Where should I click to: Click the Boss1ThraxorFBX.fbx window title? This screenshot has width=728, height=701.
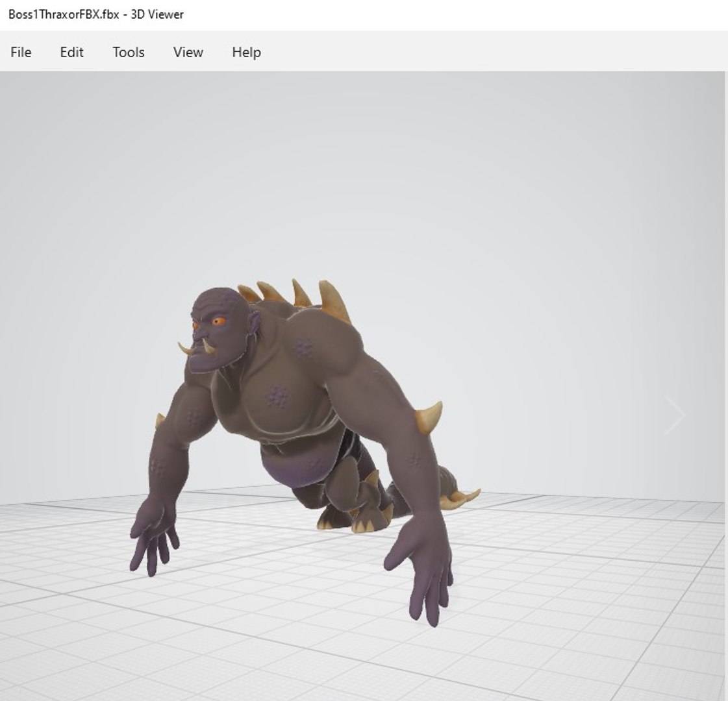click(x=96, y=14)
